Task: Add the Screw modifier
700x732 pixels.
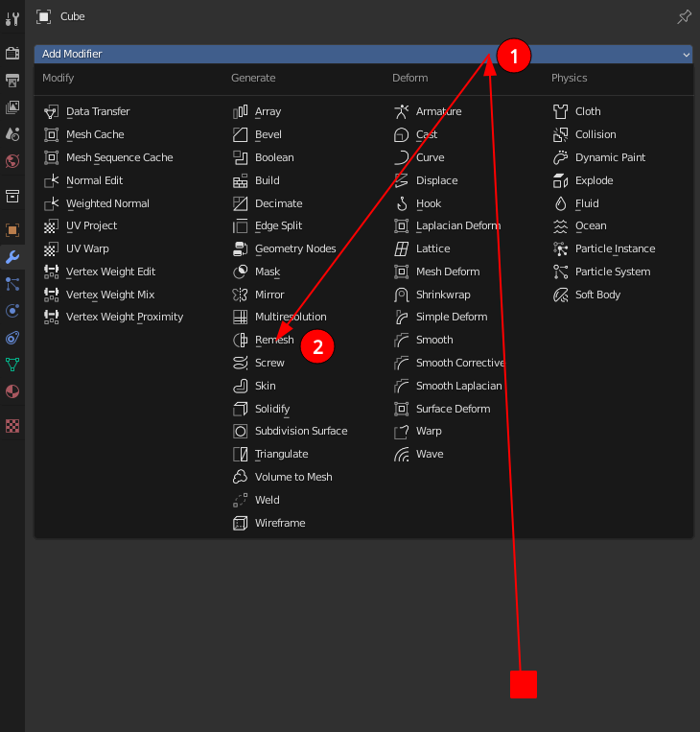Action: [x=258, y=363]
